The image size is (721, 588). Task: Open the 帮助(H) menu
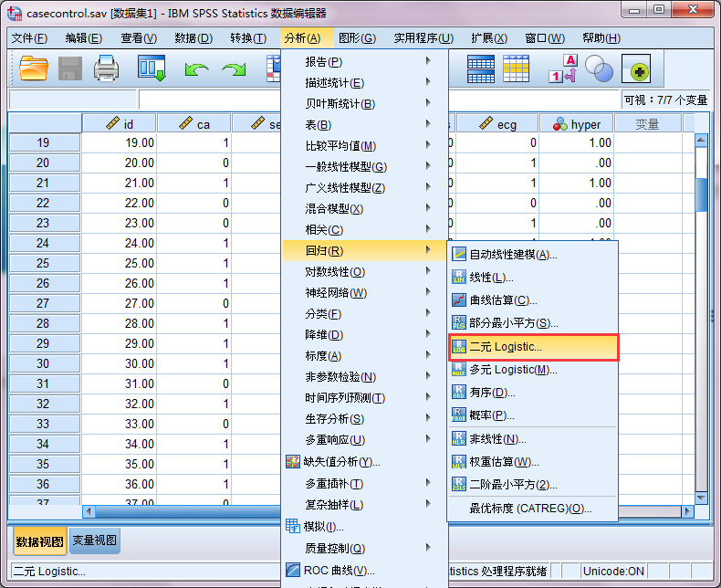pos(601,38)
